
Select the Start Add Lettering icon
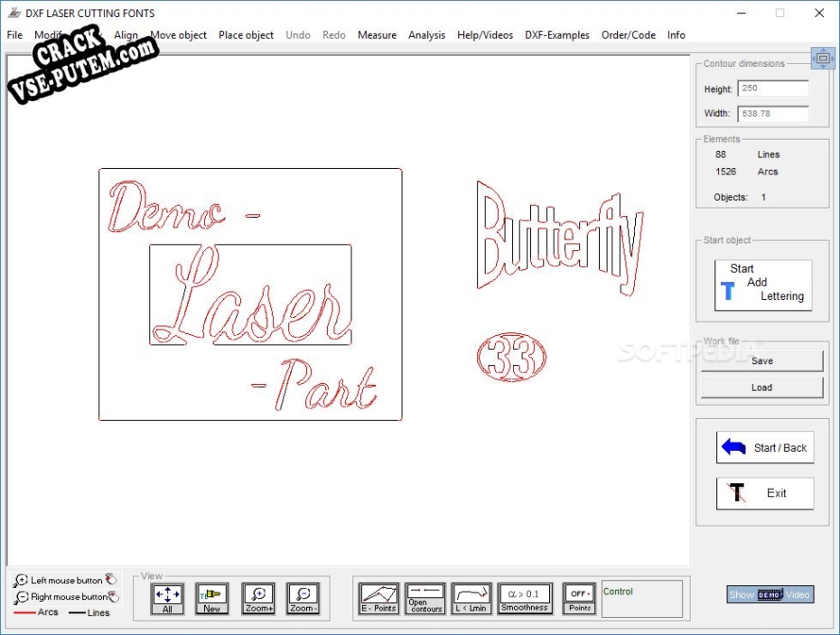[763, 285]
